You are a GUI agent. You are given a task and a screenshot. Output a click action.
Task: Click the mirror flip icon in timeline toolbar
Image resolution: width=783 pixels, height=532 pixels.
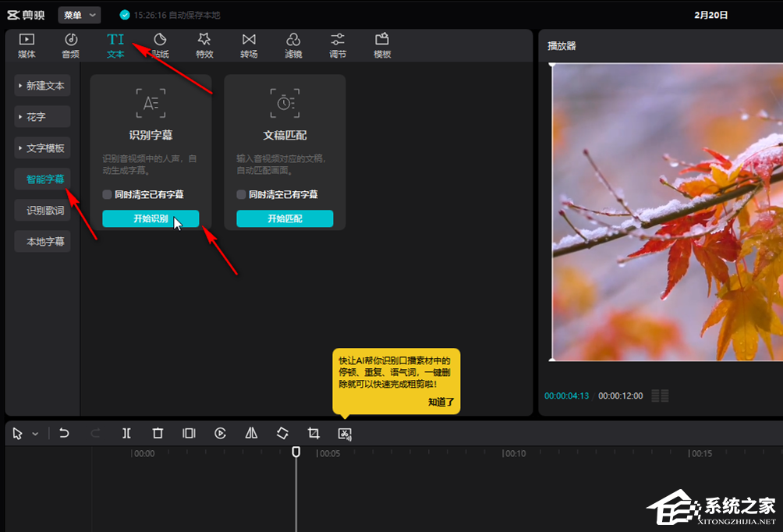[x=251, y=433]
